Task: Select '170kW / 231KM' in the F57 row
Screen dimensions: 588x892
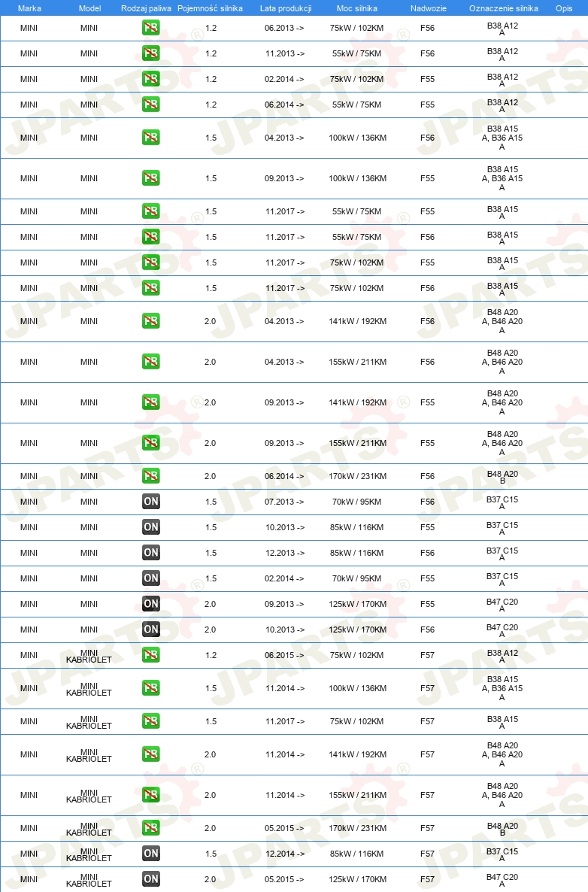Action: pyautogui.click(x=358, y=828)
